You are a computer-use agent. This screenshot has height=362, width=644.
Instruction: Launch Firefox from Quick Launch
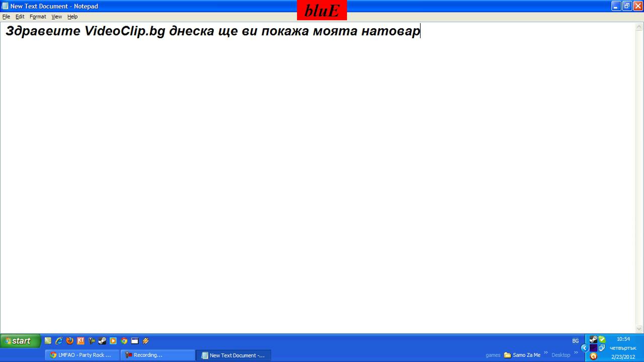pyautogui.click(x=70, y=341)
